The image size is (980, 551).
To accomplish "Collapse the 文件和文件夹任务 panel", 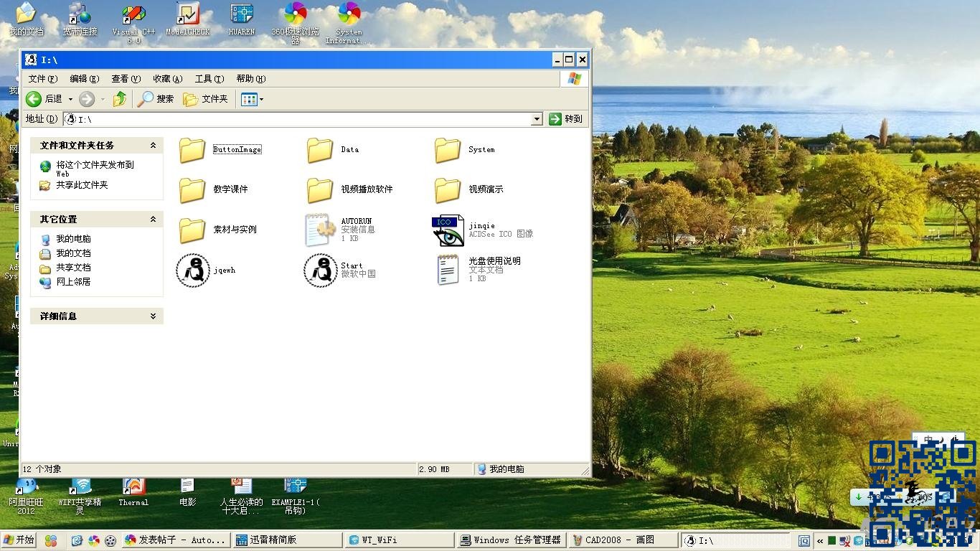I will pos(153,146).
